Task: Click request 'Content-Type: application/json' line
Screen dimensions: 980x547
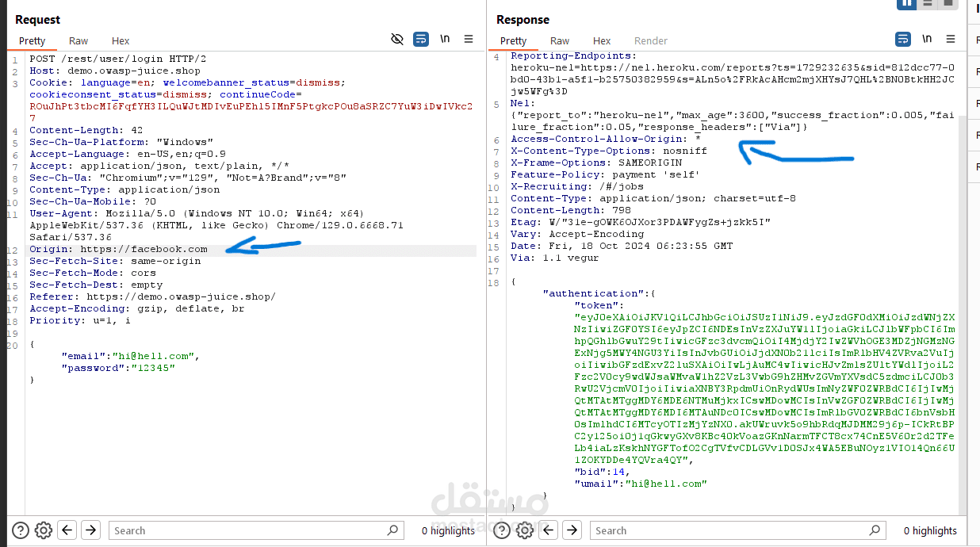Action: (x=124, y=189)
